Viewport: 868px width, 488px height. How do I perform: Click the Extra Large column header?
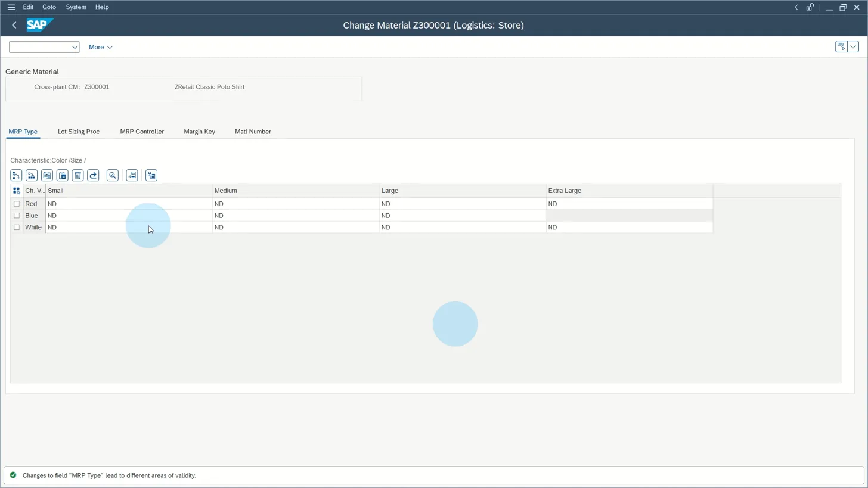[x=630, y=191]
